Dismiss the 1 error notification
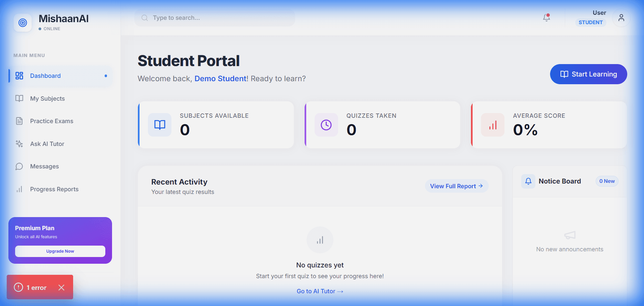The height and width of the screenshot is (306, 644). (61, 288)
